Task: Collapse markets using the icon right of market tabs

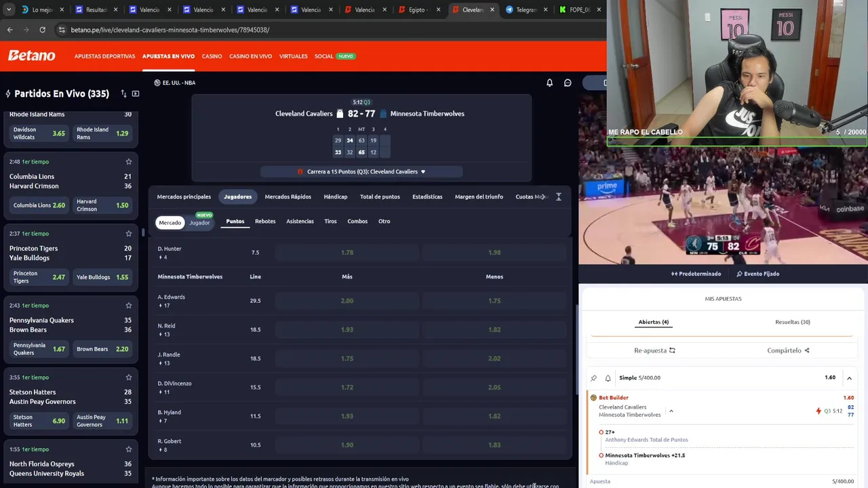Action: tap(558, 197)
